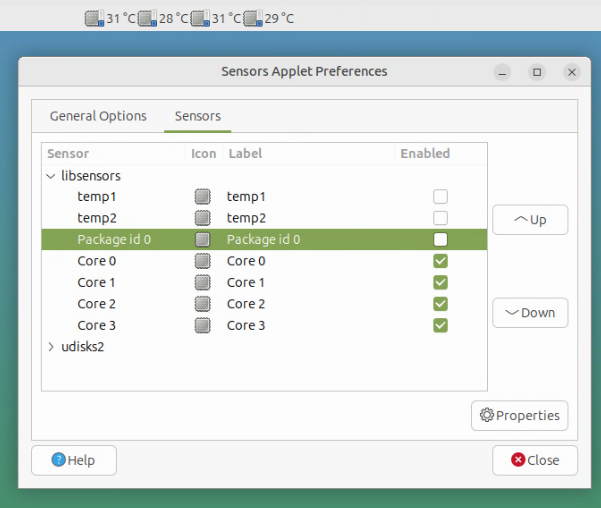This screenshot has width=601, height=508.
Task: Enable the temp1 sensor checkbox
Action: (x=440, y=197)
